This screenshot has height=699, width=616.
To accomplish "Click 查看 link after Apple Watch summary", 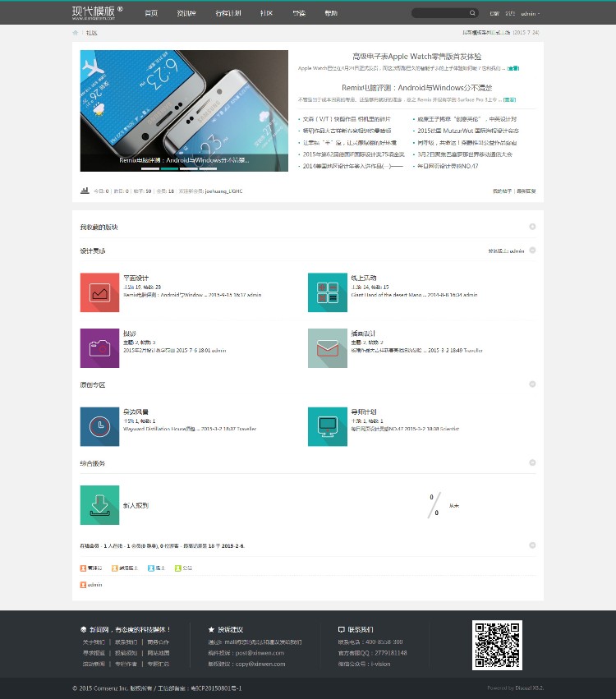I will tap(513, 68).
